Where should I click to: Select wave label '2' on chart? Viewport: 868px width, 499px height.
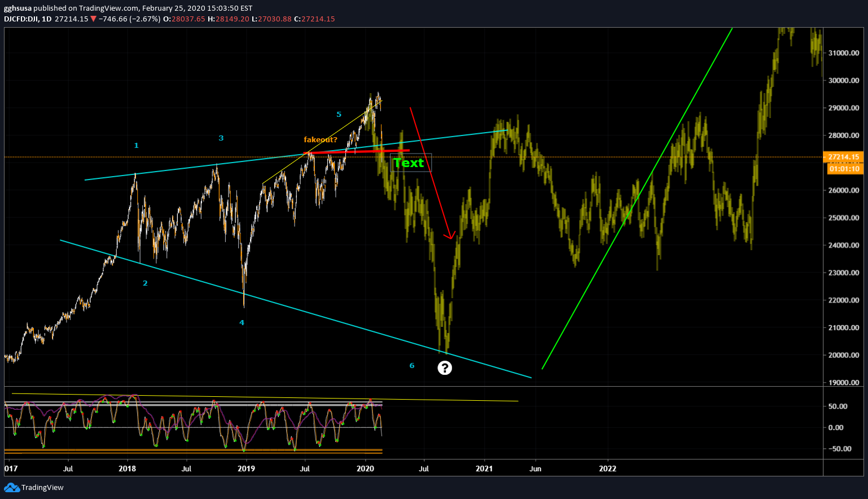click(145, 283)
